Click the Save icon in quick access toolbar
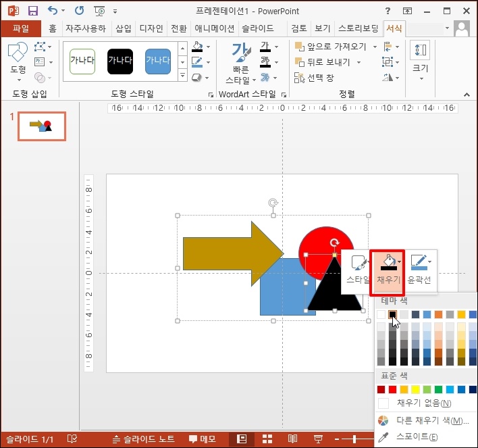 pos(32,11)
